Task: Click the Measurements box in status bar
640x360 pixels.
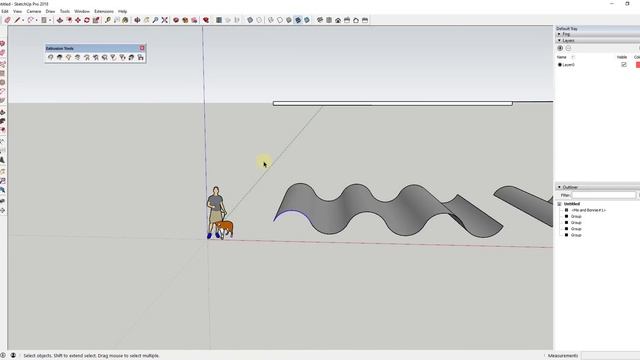Action: click(x=610, y=356)
